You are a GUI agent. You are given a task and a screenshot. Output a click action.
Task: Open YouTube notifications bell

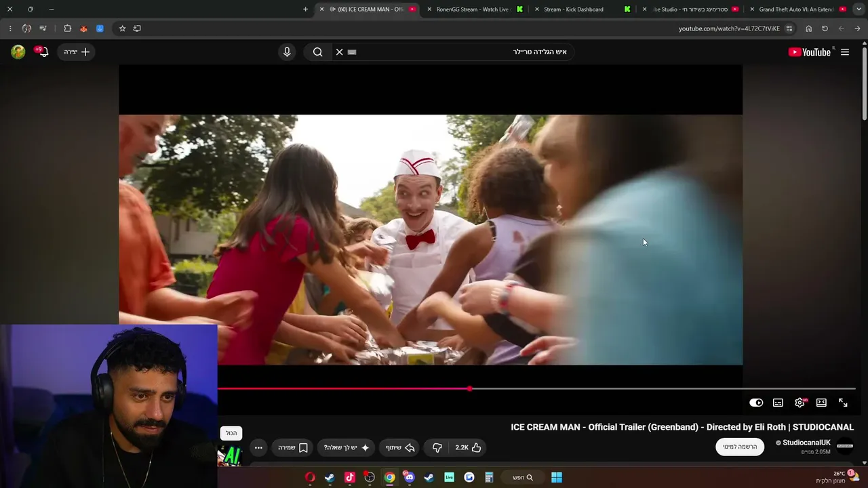pos(43,52)
